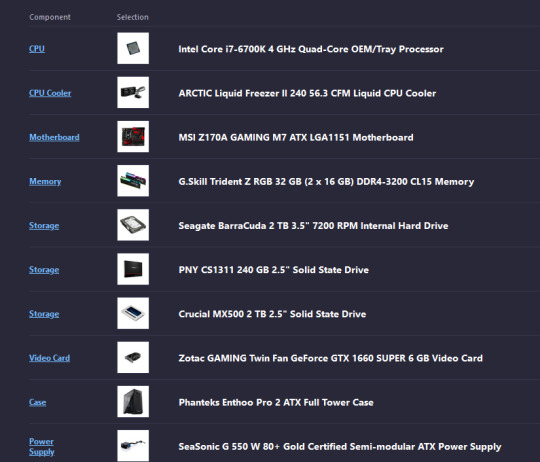Select G.Skill Trident Z RGB memory name
Screen dimensions: 540x462
326,181
